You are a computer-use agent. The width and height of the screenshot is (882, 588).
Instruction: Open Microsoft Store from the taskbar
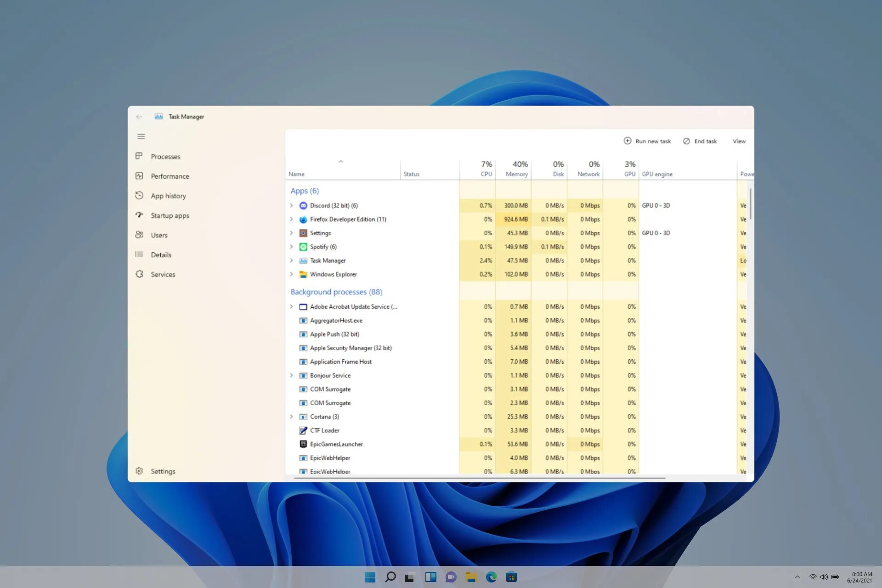[512, 577]
